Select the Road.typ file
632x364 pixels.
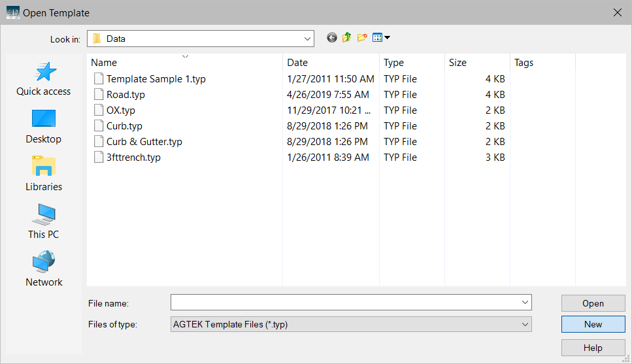click(x=125, y=95)
